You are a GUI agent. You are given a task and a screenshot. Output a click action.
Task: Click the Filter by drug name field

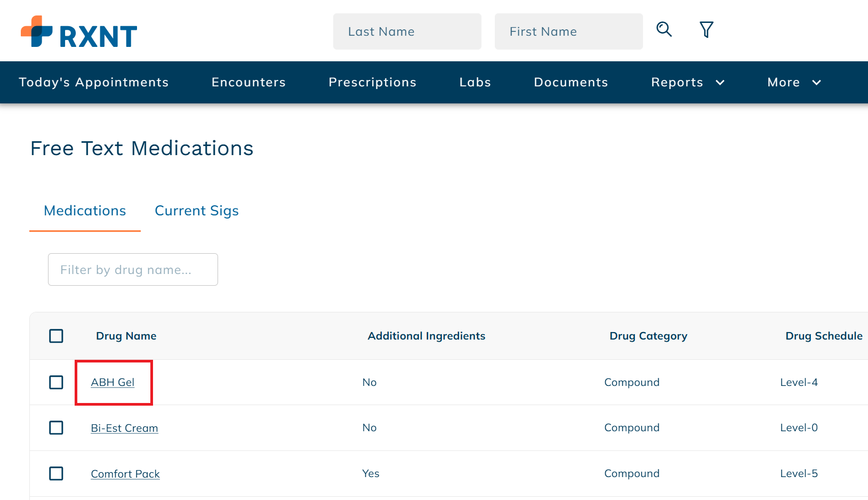pos(133,269)
